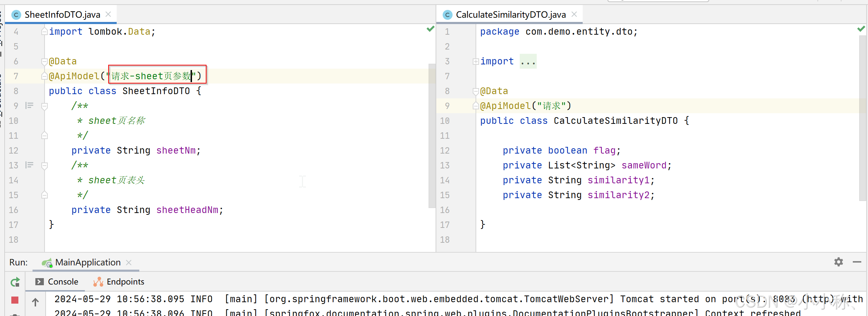The height and width of the screenshot is (316, 868).
Task: Click the class file icon on CalculateSimilarityDTO tab
Action: [448, 15]
